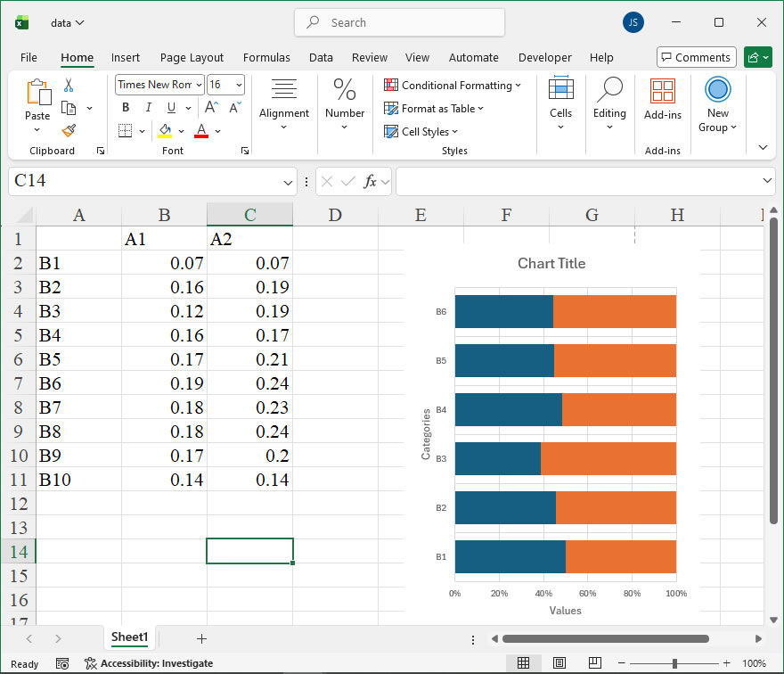Click the Search box in title bar

[399, 22]
